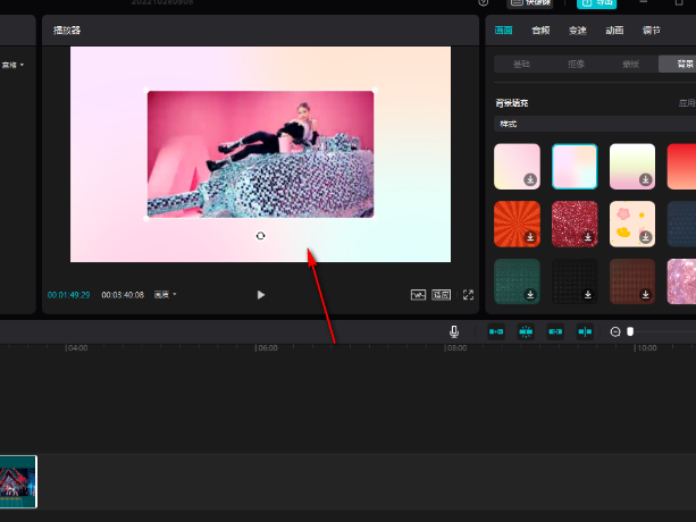The width and height of the screenshot is (696, 522).
Task: Select the video clip in the preview
Action: (261, 154)
